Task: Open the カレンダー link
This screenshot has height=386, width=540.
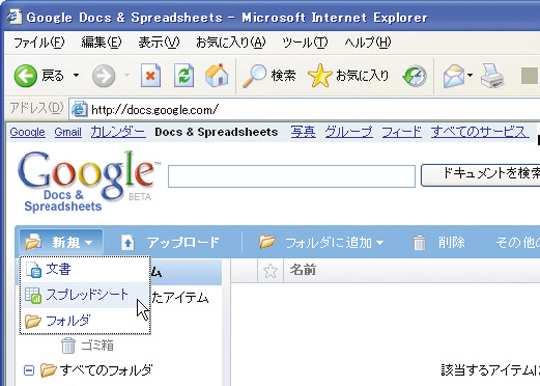Action: click(x=118, y=132)
